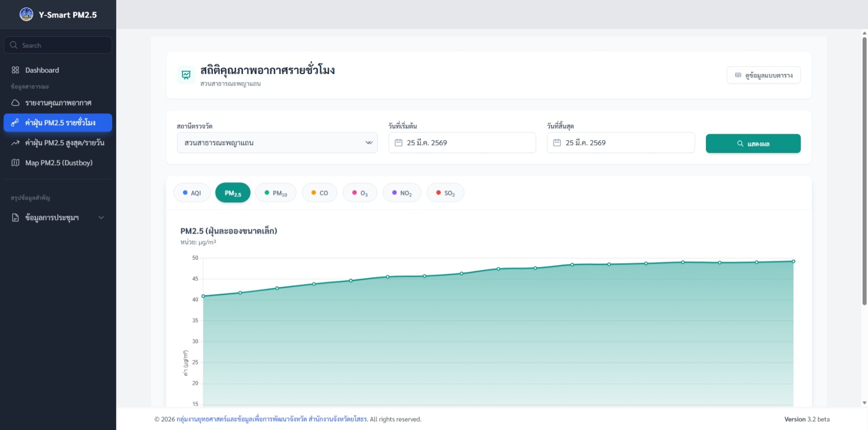Click the red SO2 color dot chip
Image resolution: width=868 pixels, height=430 pixels.
click(x=438, y=193)
